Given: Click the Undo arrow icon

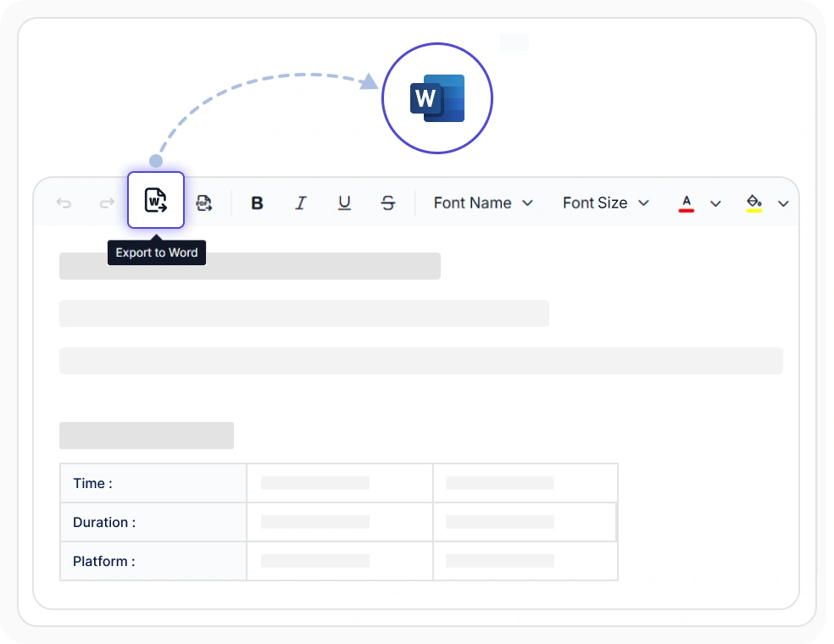Looking at the screenshot, I should (x=64, y=203).
